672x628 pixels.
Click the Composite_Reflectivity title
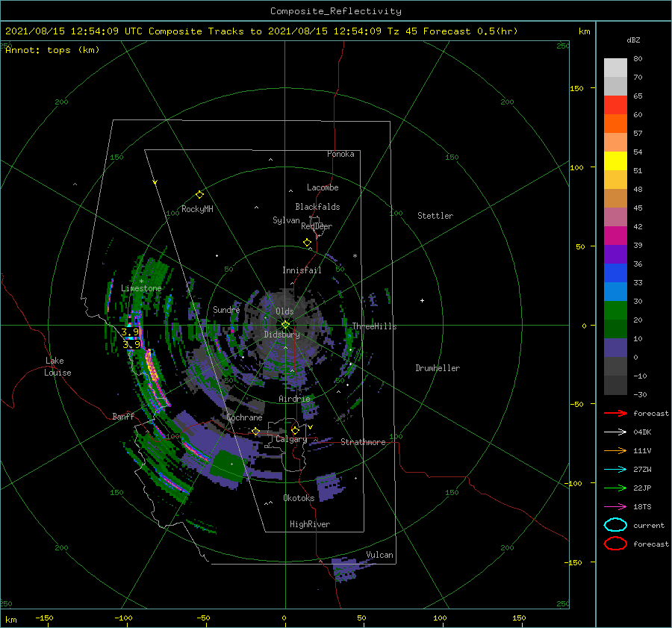coord(336,11)
